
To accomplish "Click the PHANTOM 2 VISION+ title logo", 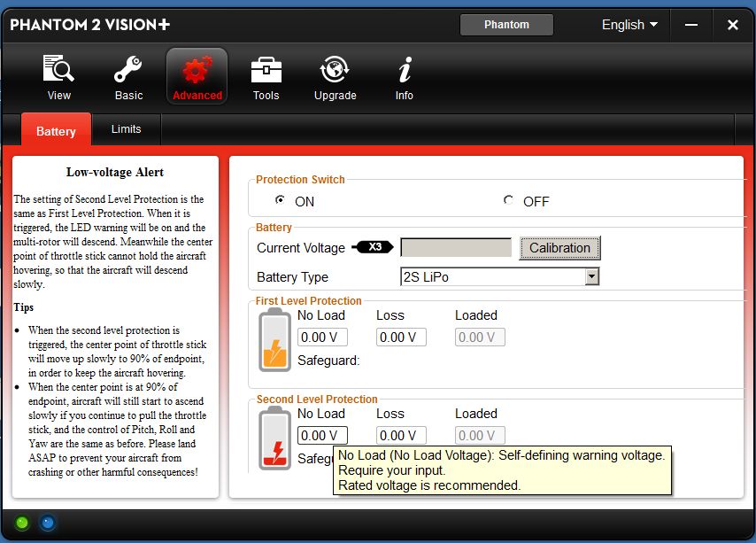I will [x=90, y=25].
